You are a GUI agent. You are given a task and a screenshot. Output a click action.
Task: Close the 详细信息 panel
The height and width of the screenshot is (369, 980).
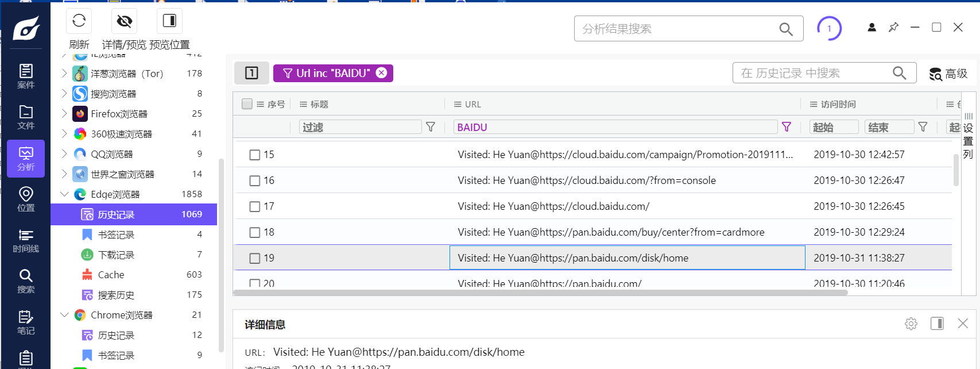click(x=963, y=324)
